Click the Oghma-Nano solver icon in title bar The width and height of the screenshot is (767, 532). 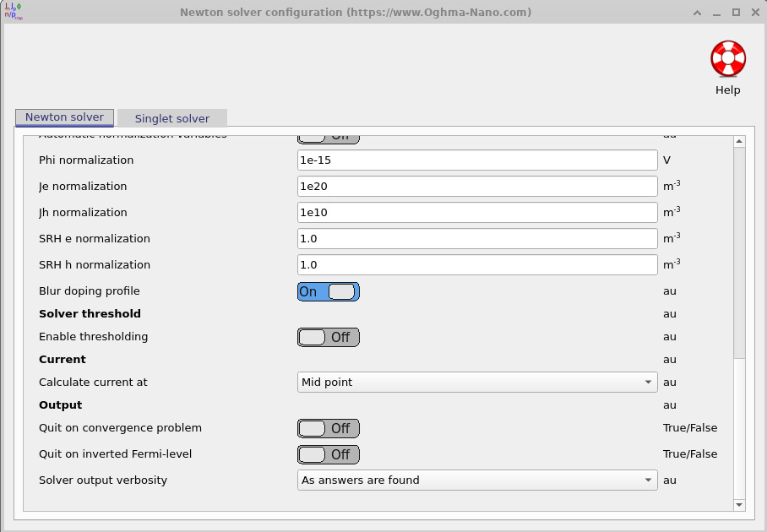pos(12,12)
